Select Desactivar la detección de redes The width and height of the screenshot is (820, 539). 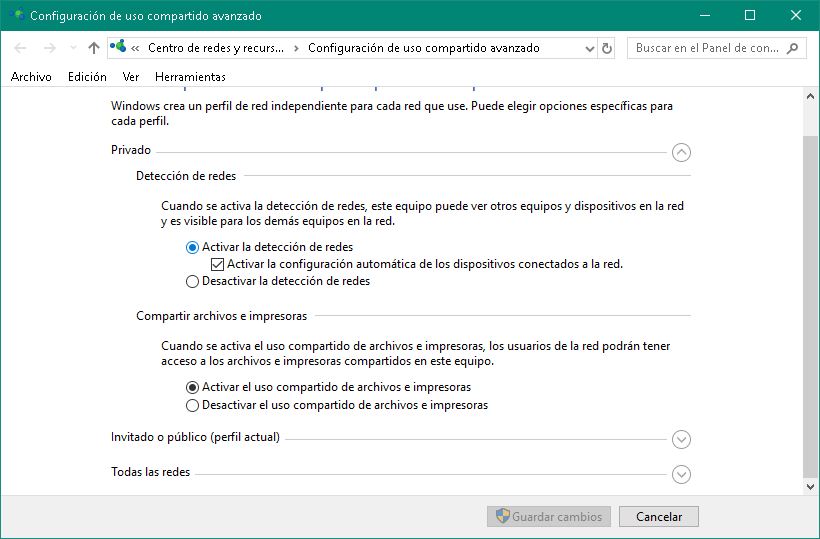click(x=193, y=281)
